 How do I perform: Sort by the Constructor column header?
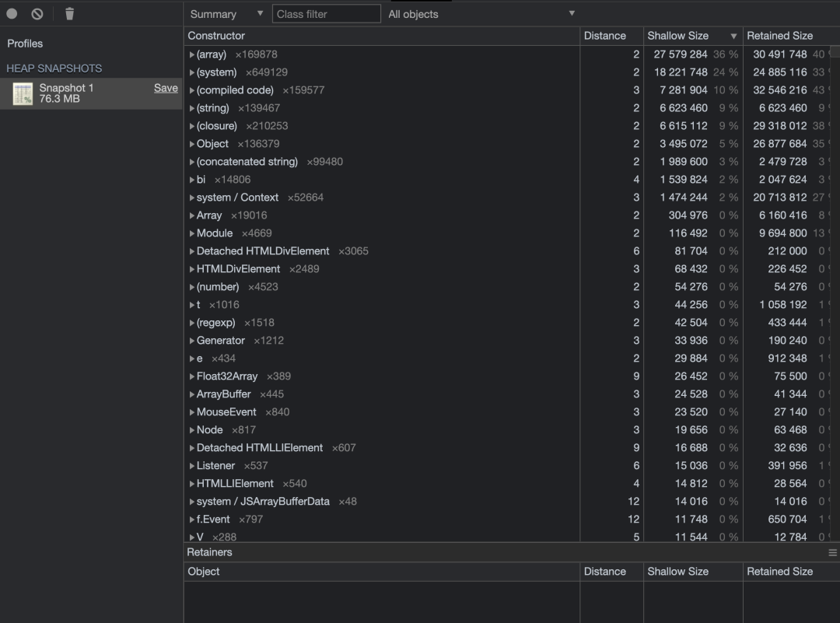[381, 36]
